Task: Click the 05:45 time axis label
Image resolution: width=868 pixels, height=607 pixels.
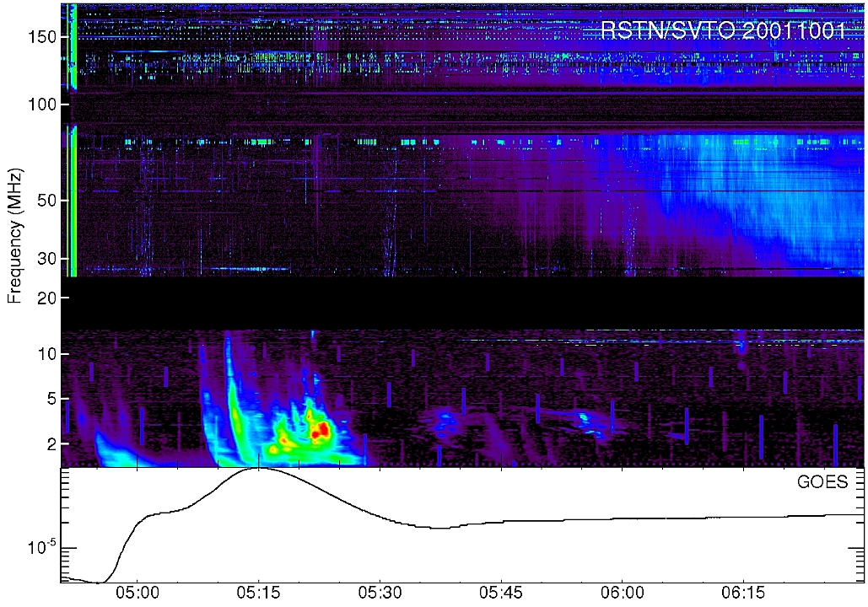Action: click(x=501, y=594)
